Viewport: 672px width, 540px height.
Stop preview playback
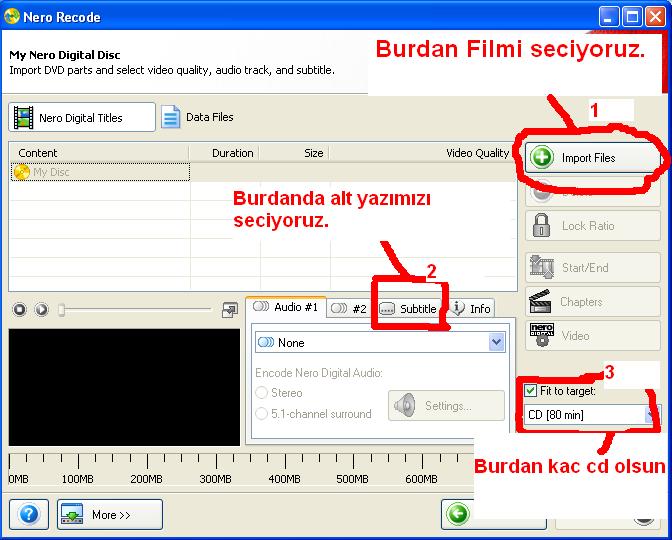tap(20, 309)
